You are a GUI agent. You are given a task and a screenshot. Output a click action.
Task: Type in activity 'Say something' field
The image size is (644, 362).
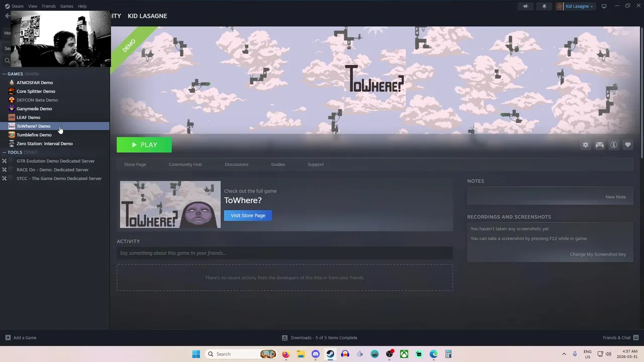[x=285, y=253]
